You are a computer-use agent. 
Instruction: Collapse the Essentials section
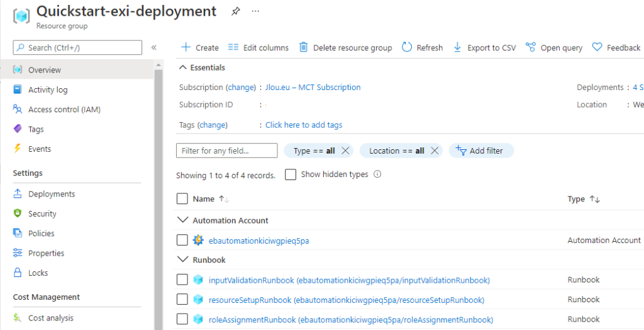click(183, 67)
